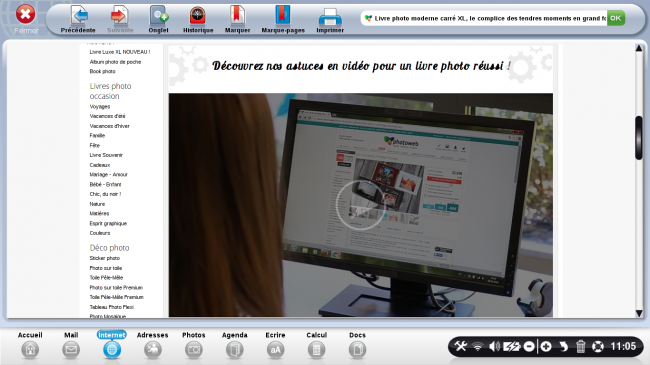
Task: Open settings with the wrench tools icon
Action: (461, 346)
